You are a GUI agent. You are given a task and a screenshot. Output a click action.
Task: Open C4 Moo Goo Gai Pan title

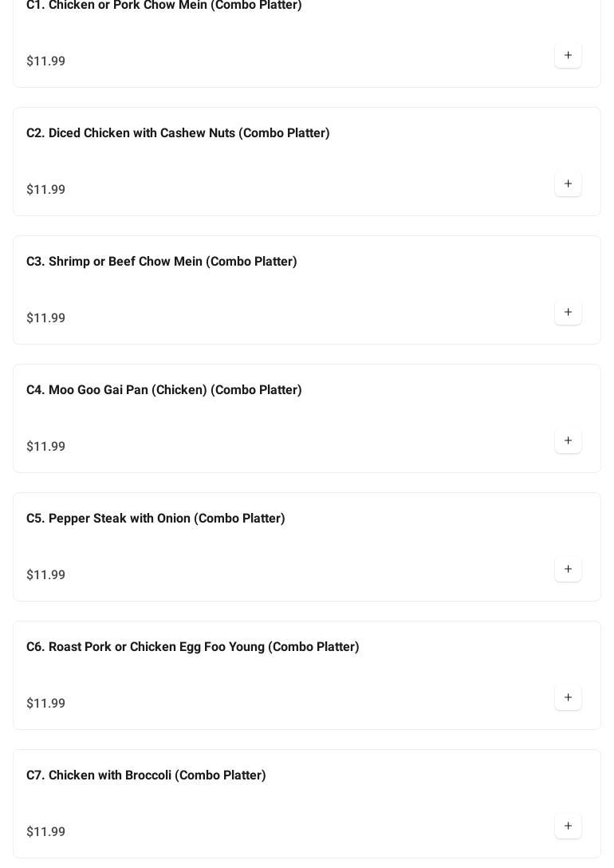point(163,390)
